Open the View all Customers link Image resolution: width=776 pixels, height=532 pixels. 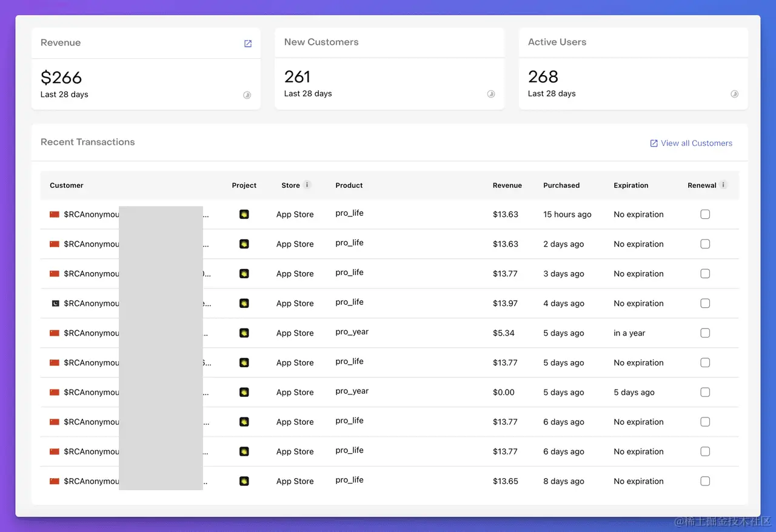pyautogui.click(x=697, y=144)
